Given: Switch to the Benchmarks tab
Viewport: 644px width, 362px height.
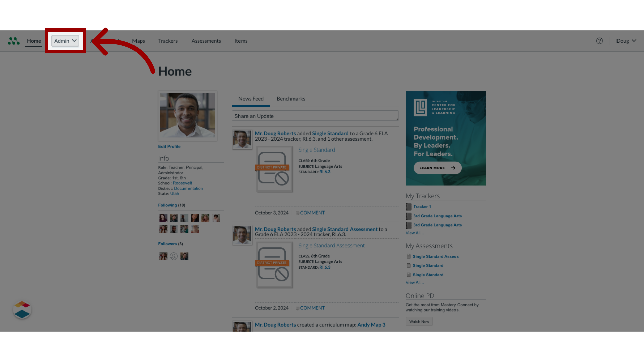Looking at the screenshot, I should pos(290,98).
